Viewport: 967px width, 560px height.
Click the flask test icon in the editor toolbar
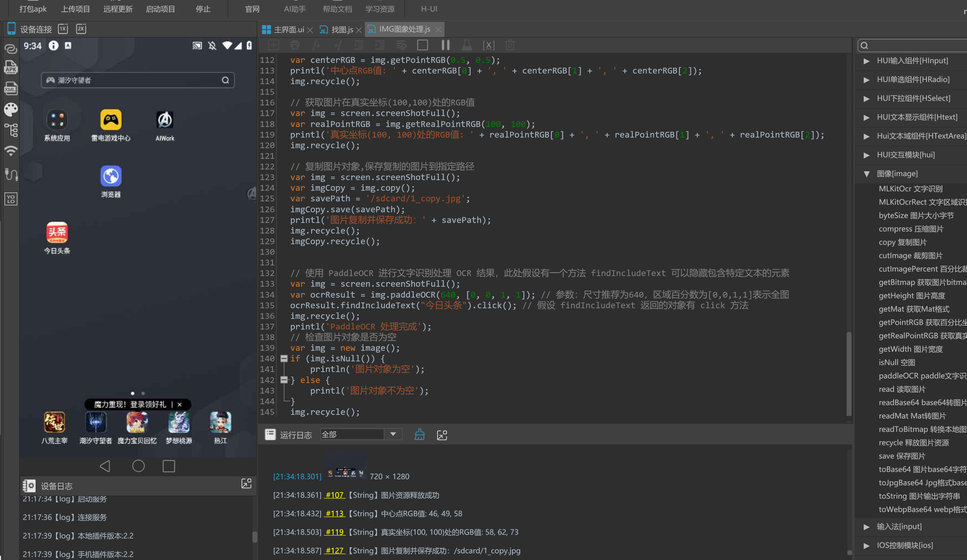pyautogui.click(x=467, y=45)
